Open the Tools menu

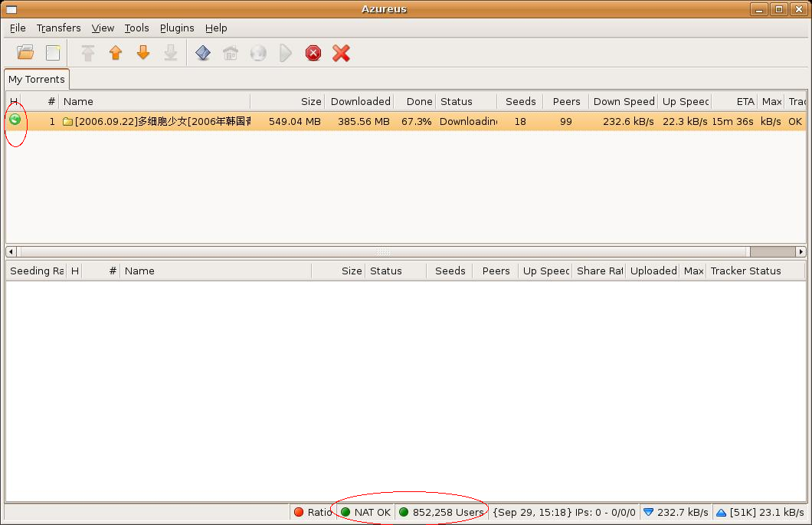click(x=136, y=28)
